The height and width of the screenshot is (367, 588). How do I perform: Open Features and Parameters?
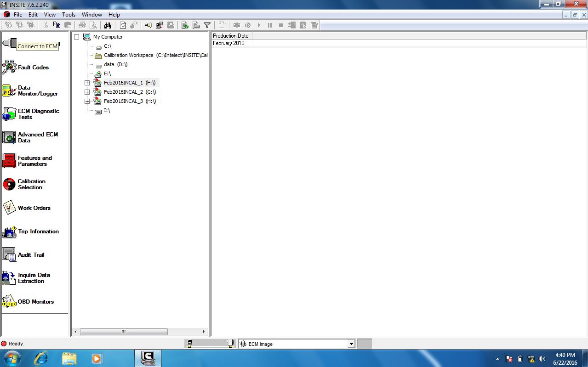(x=27, y=161)
